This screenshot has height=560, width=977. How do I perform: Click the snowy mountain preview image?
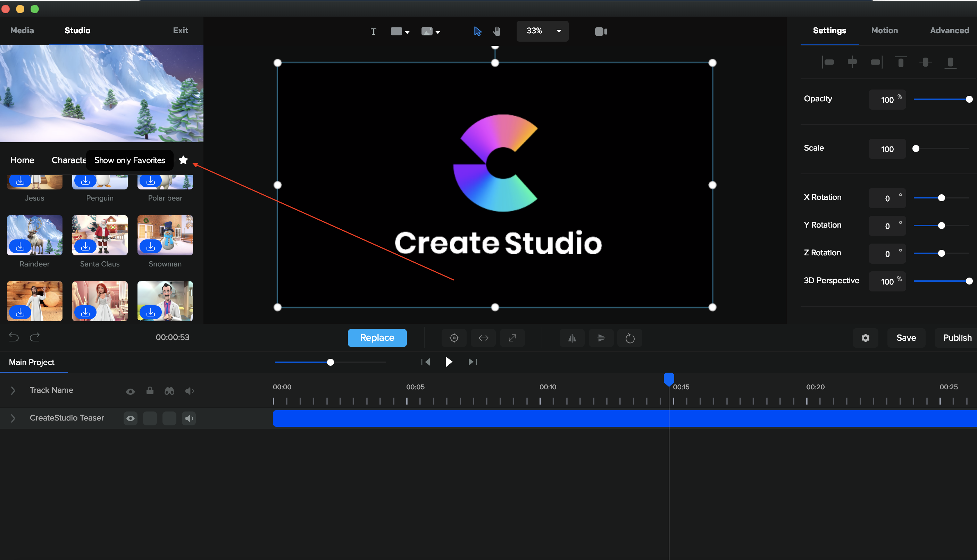point(102,93)
